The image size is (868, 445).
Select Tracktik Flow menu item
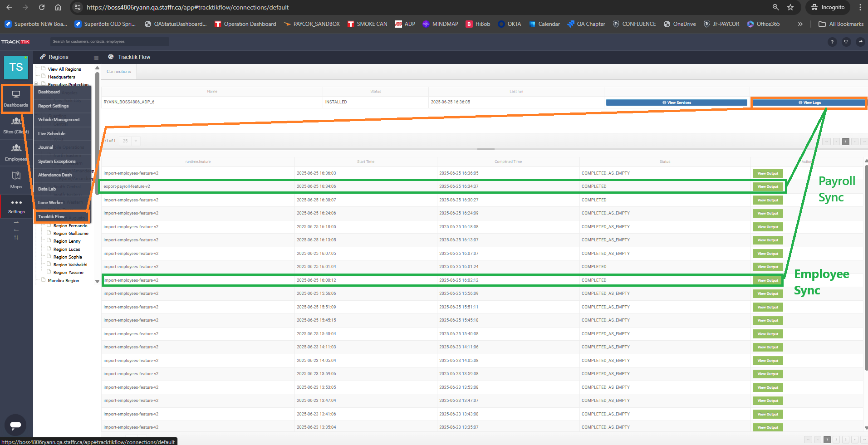click(62, 217)
